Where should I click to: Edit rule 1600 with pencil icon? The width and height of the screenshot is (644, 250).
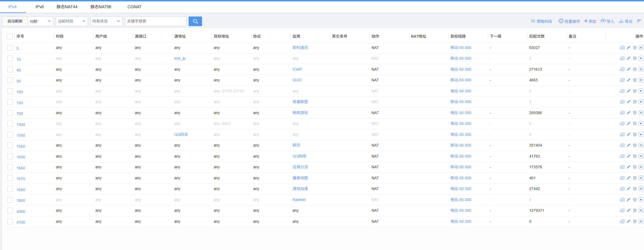[628, 156]
